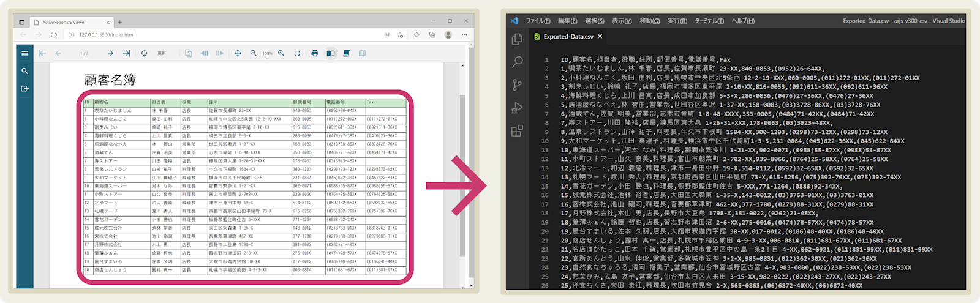Open VS Code Source Control view
The width and height of the screenshot is (980, 303).
pos(518,84)
